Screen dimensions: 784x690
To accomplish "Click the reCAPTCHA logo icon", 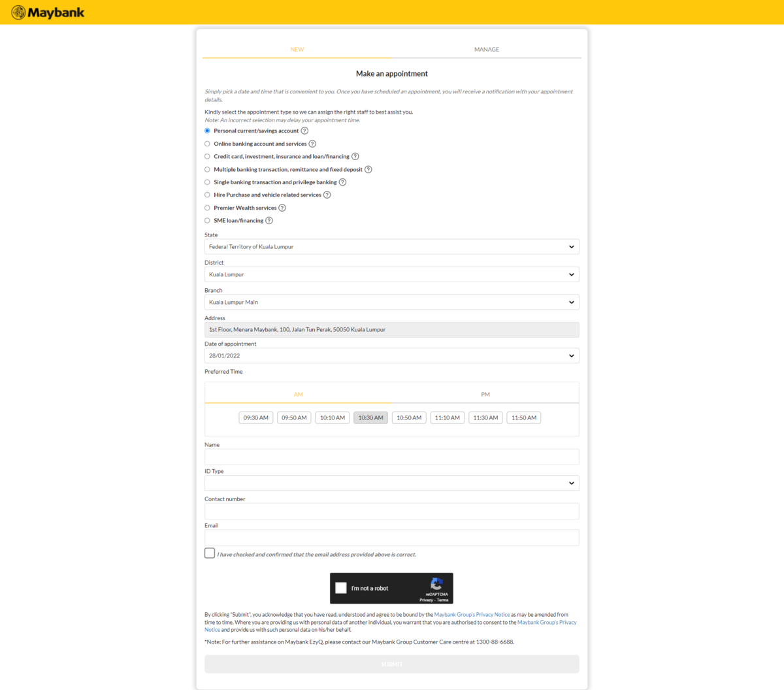I will click(436, 583).
